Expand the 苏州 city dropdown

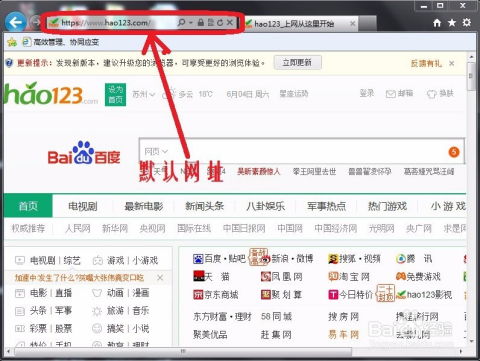(x=143, y=94)
